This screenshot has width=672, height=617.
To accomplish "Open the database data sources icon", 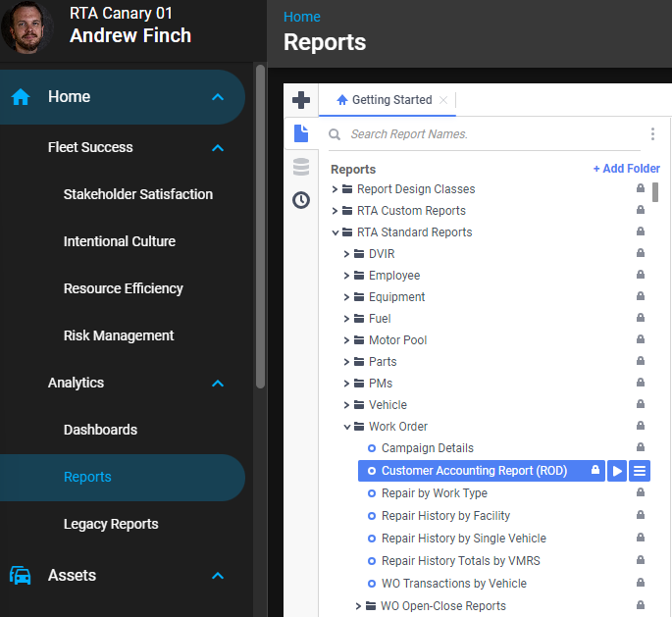I will [301, 167].
